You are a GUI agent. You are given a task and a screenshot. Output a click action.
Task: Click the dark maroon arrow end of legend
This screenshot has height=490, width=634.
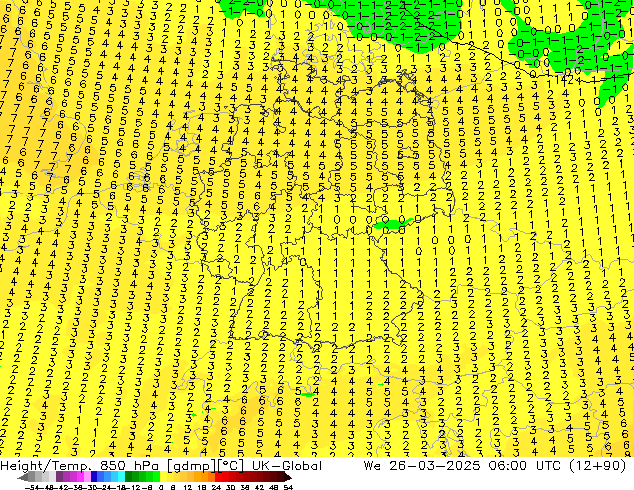coord(288,478)
